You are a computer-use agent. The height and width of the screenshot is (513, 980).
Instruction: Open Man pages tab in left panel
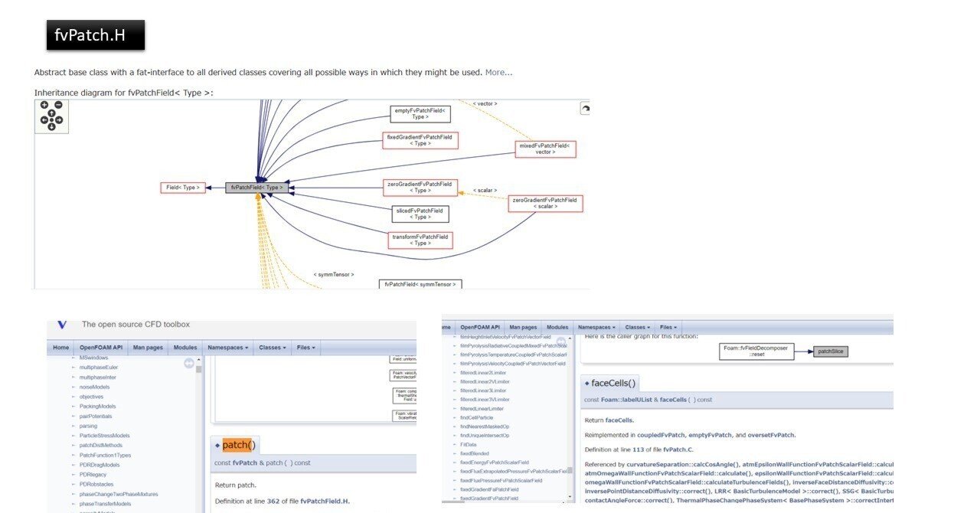click(149, 348)
